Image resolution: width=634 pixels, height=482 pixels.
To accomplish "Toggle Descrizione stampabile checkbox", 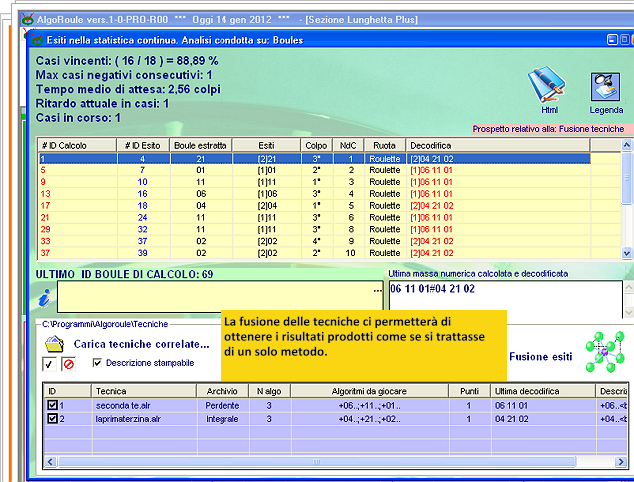I will 97,363.
